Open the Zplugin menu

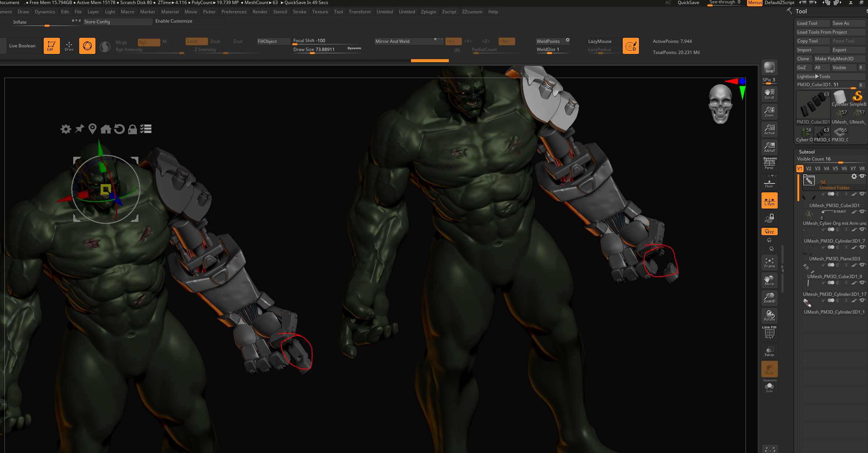click(x=428, y=12)
